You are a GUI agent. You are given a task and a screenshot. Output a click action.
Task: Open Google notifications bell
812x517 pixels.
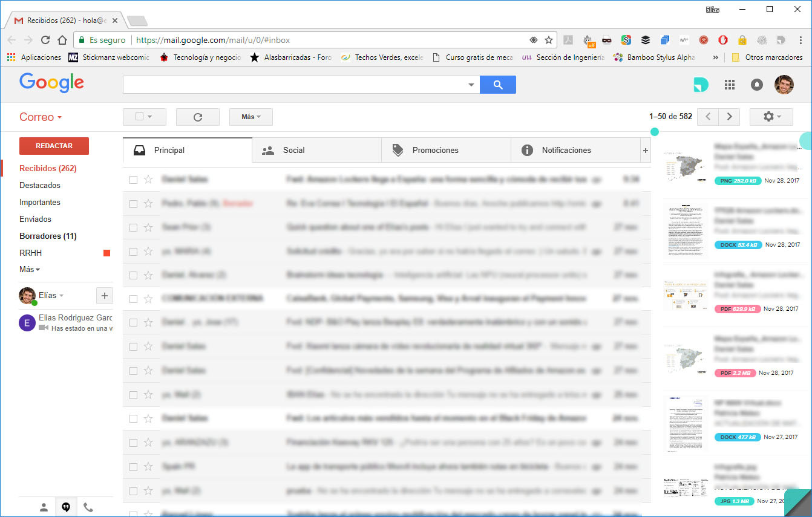coord(756,85)
